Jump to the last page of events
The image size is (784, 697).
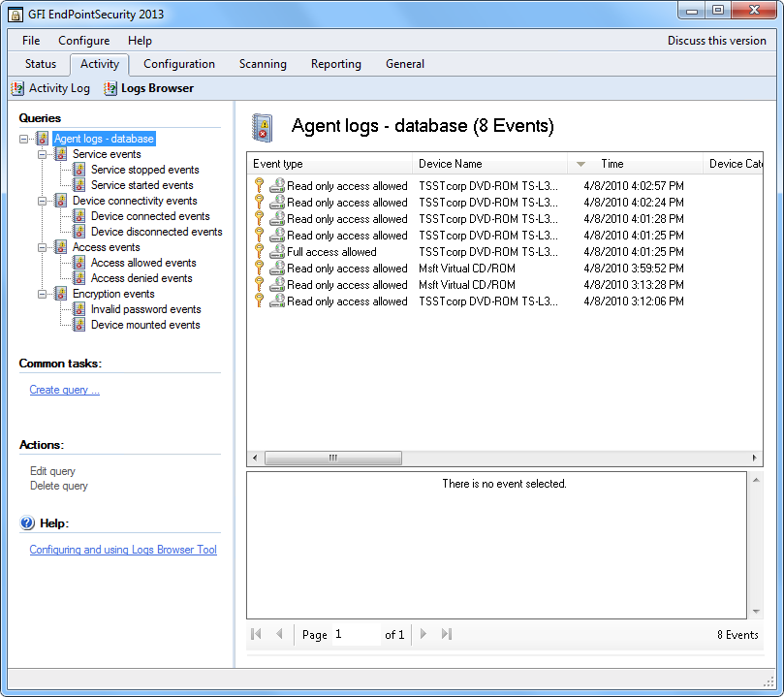(447, 634)
